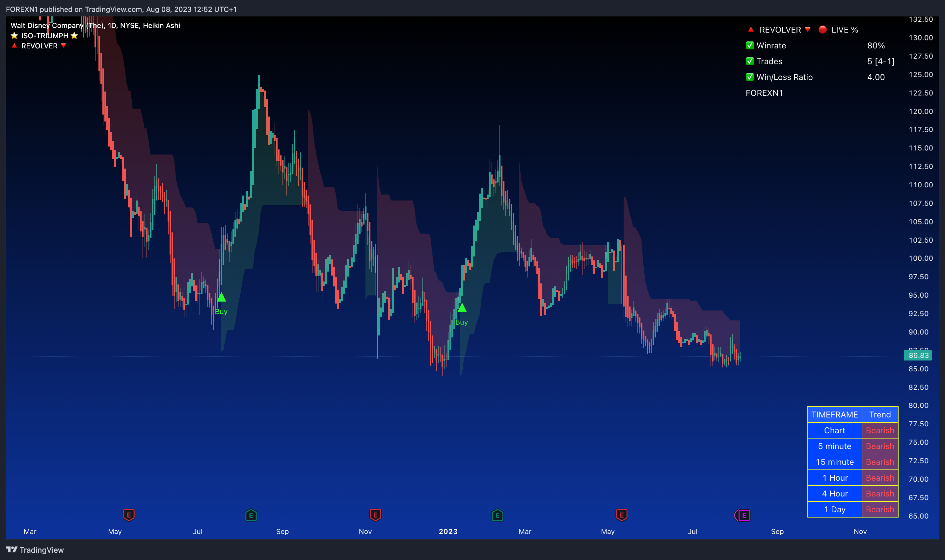Image resolution: width=945 pixels, height=560 pixels.
Task: Click Bearish in the 1 Day row
Action: point(880,509)
